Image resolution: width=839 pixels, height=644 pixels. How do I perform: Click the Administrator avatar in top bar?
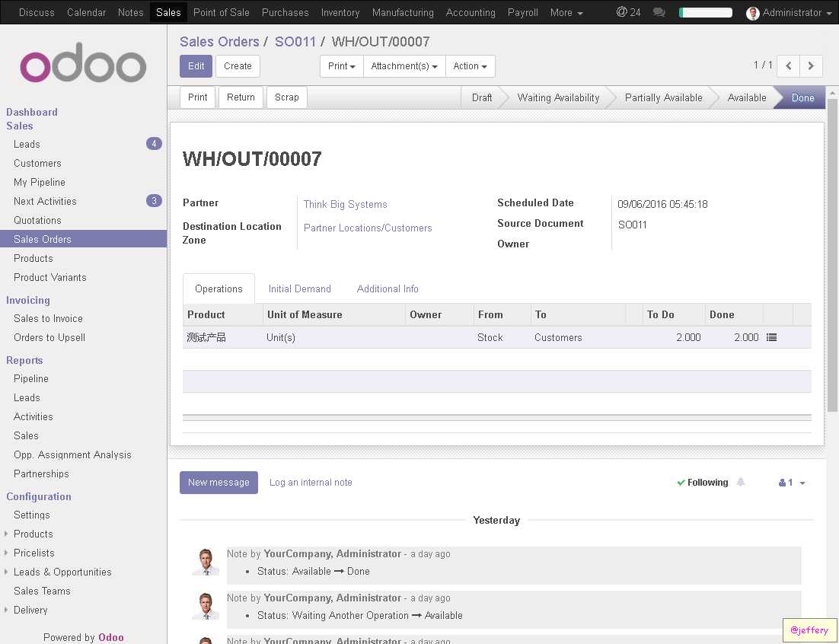tap(752, 13)
